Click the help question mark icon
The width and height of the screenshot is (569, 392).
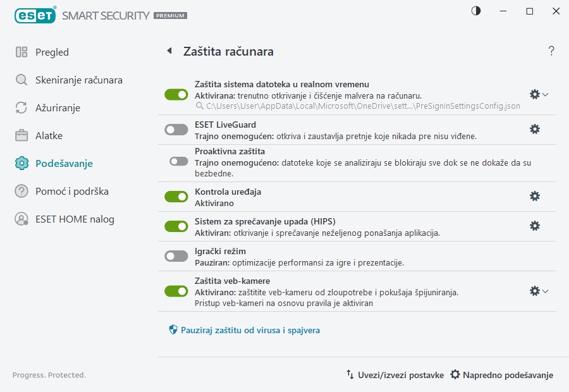tap(551, 51)
